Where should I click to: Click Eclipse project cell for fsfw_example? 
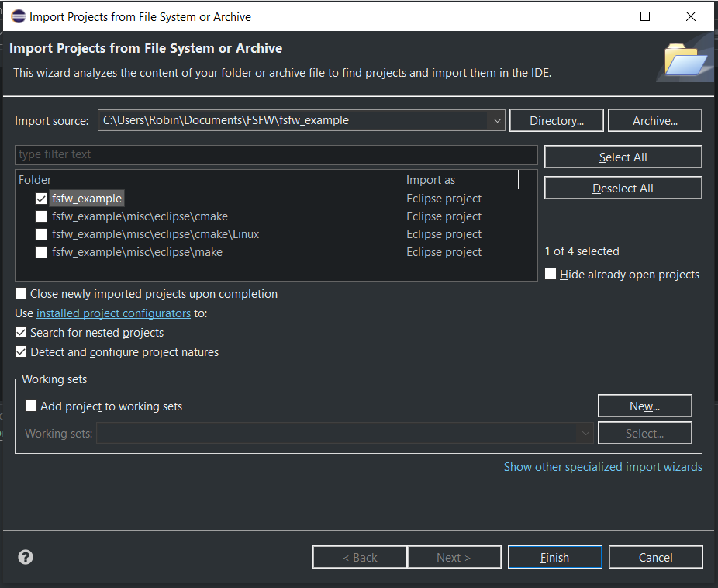(x=444, y=199)
